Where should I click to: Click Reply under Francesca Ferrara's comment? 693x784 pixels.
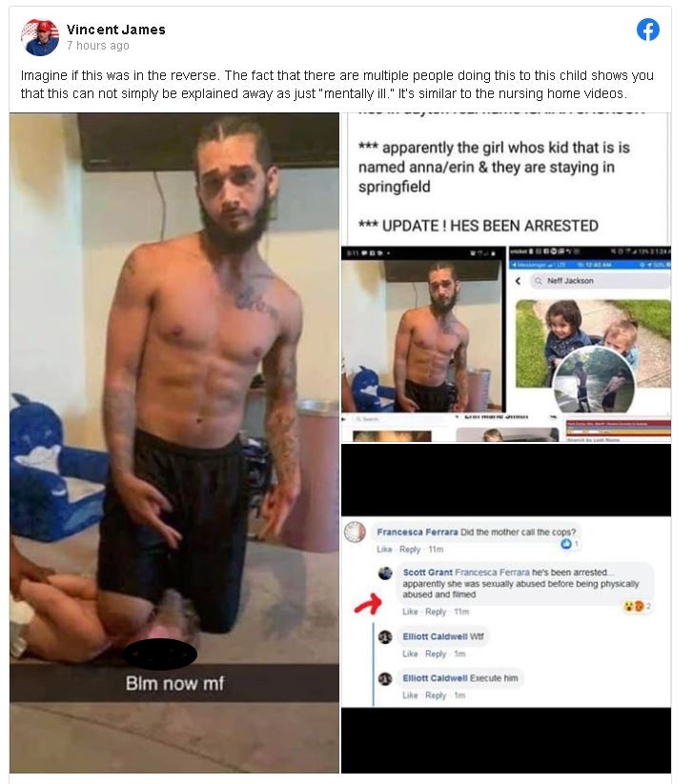(x=410, y=550)
